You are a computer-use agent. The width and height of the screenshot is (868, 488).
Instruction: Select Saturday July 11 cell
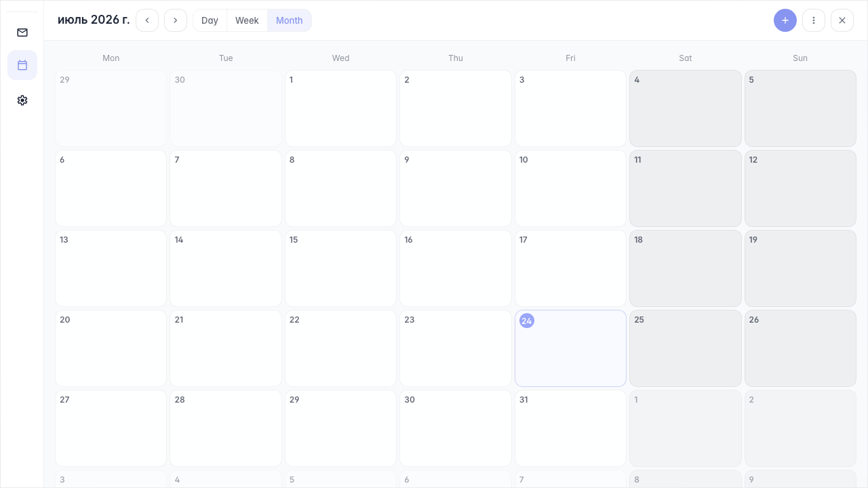tap(686, 188)
